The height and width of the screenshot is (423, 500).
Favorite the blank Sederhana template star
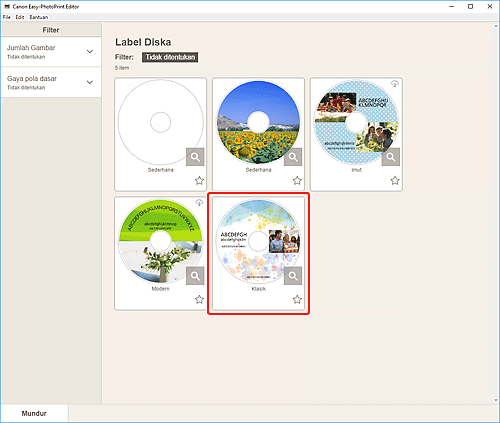pos(199,181)
